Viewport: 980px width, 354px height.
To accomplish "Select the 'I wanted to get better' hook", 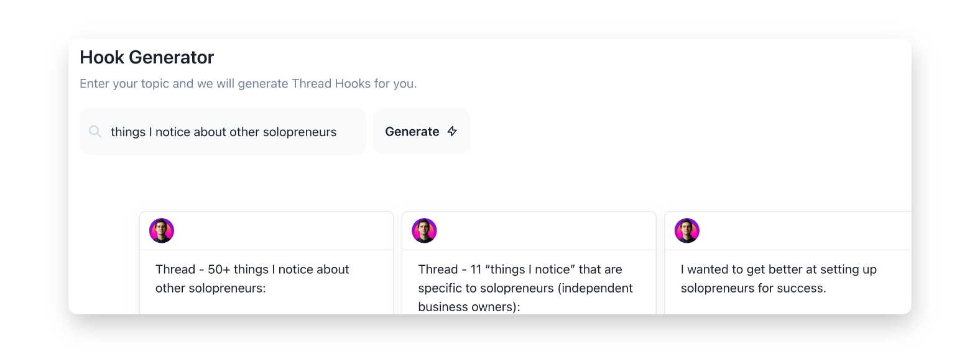I will pos(778,270).
